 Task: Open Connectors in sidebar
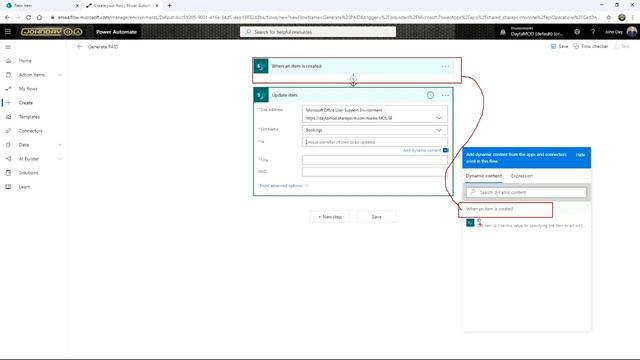tap(30, 131)
